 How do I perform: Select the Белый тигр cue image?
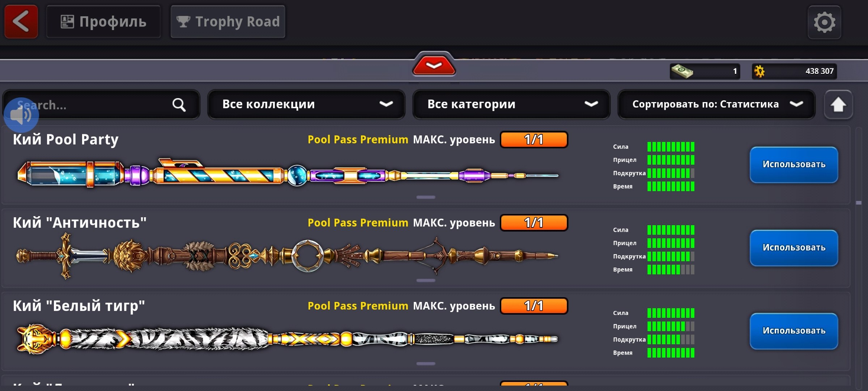[x=288, y=339]
